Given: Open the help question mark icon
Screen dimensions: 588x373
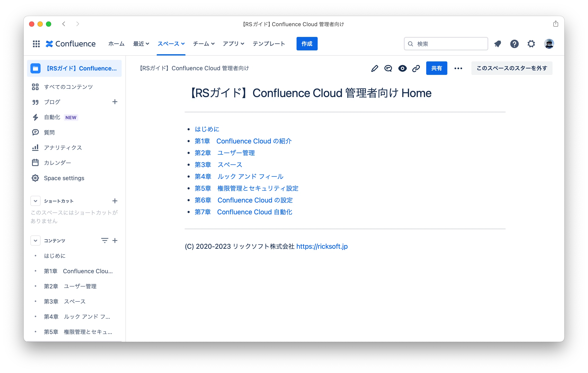Looking at the screenshot, I should (x=514, y=44).
